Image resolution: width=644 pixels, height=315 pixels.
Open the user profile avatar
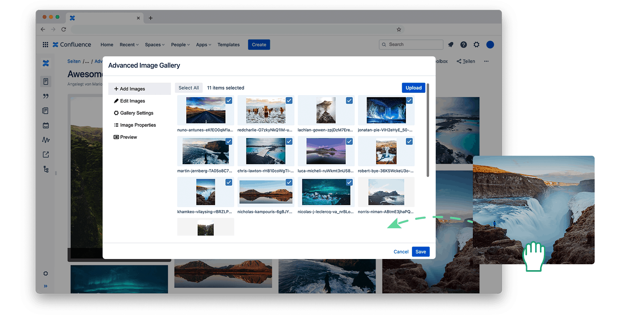click(490, 44)
